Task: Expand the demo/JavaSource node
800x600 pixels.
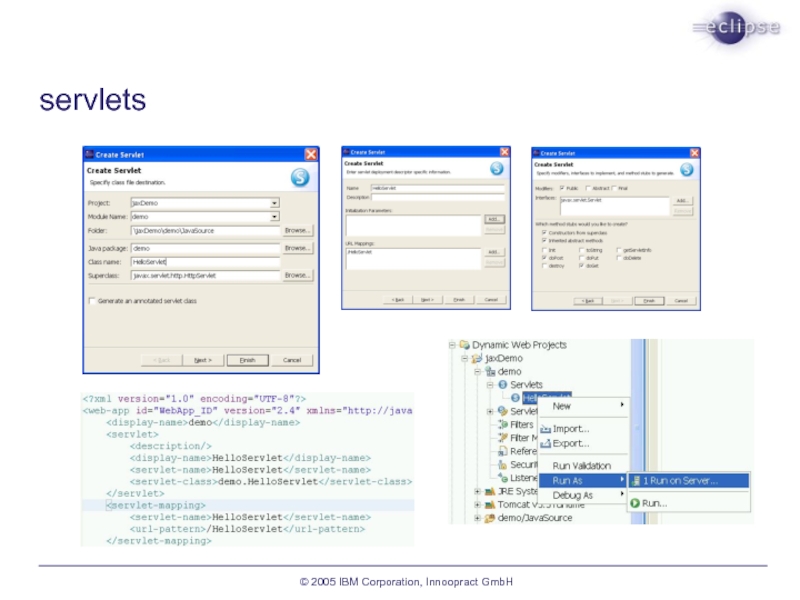Action: [x=478, y=518]
